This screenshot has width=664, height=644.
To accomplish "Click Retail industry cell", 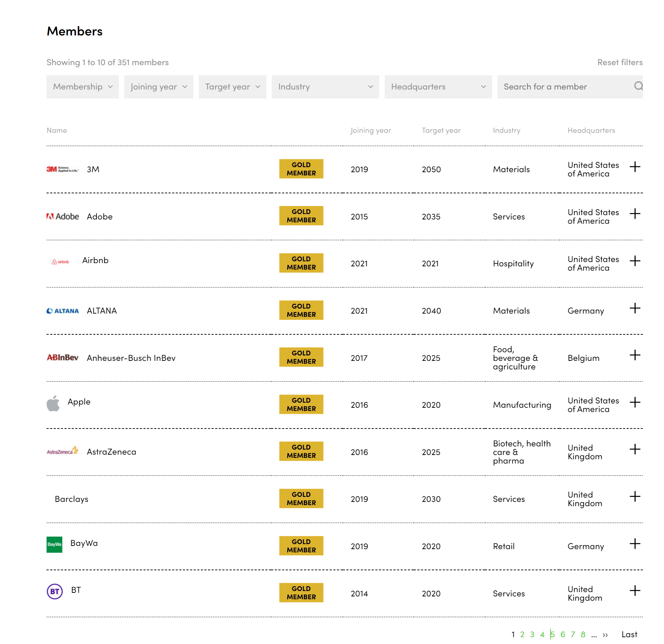I will 504,546.
